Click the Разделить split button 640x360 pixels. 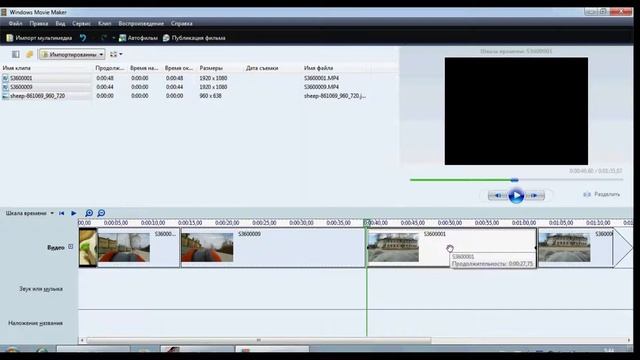click(x=602, y=194)
